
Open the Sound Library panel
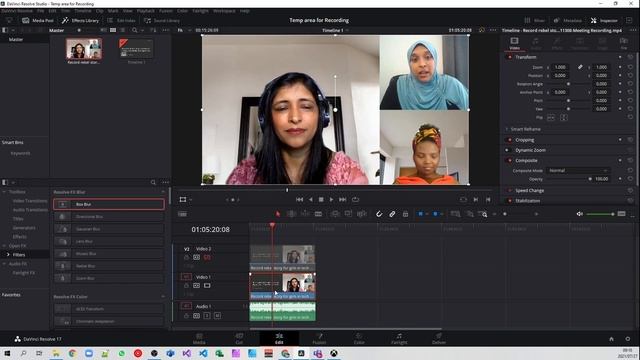(162, 20)
